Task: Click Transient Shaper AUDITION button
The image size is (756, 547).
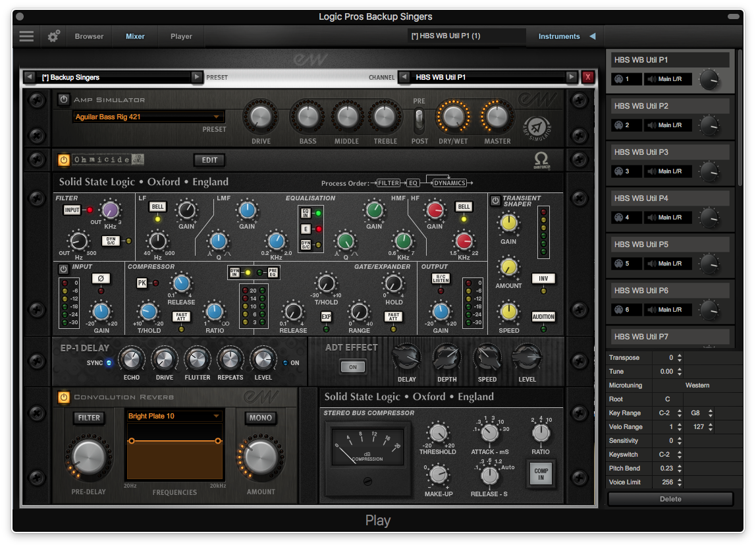Action: pyautogui.click(x=543, y=316)
